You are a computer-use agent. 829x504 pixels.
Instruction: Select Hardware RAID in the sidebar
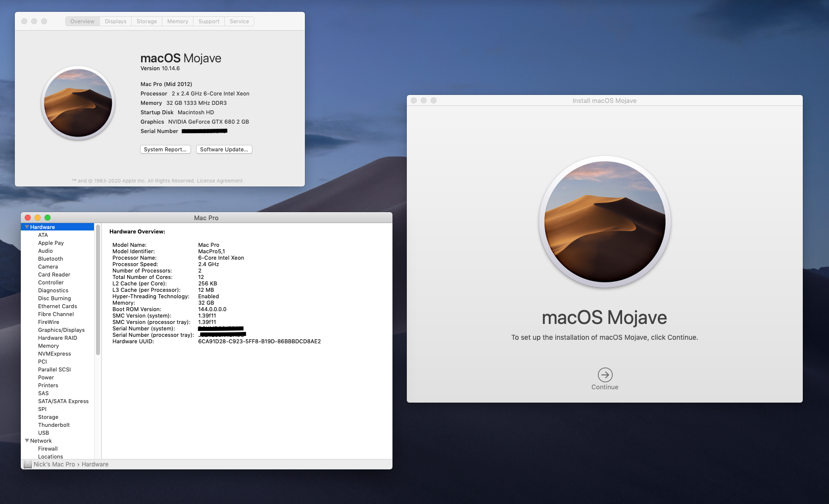coord(57,338)
